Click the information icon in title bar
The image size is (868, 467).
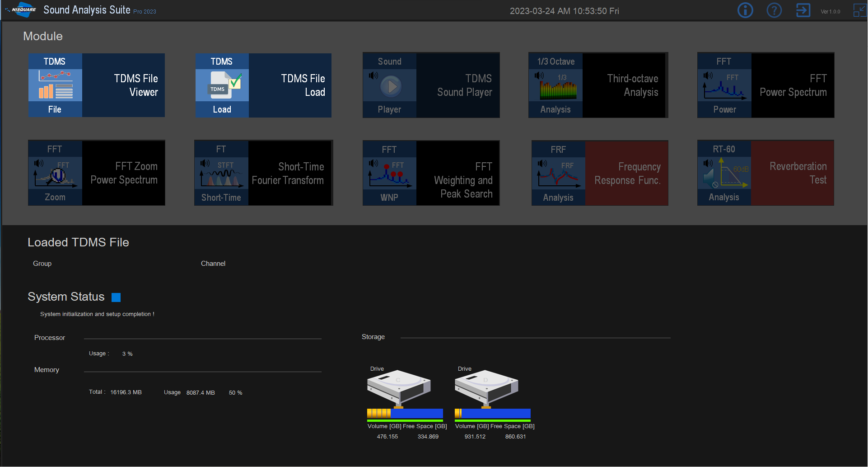745,10
